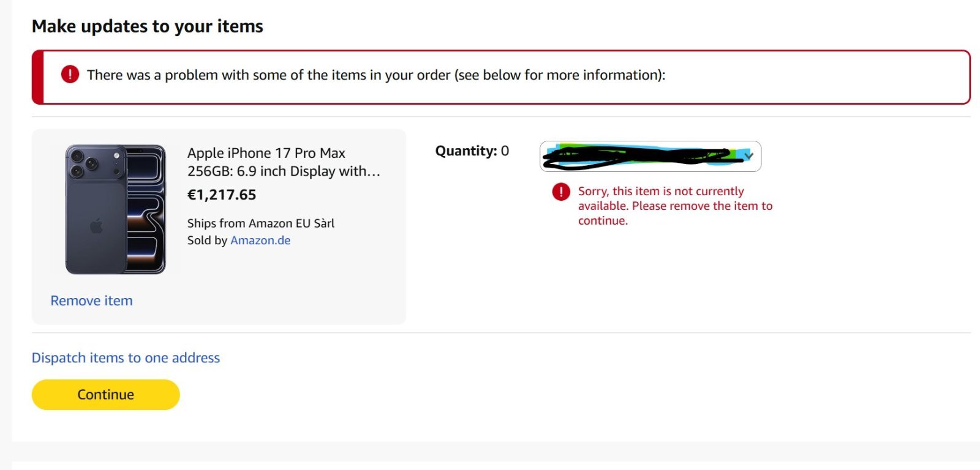The width and height of the screenshot is (980, 470).
Task: Click the Remove item link
Action: point(91,300)
